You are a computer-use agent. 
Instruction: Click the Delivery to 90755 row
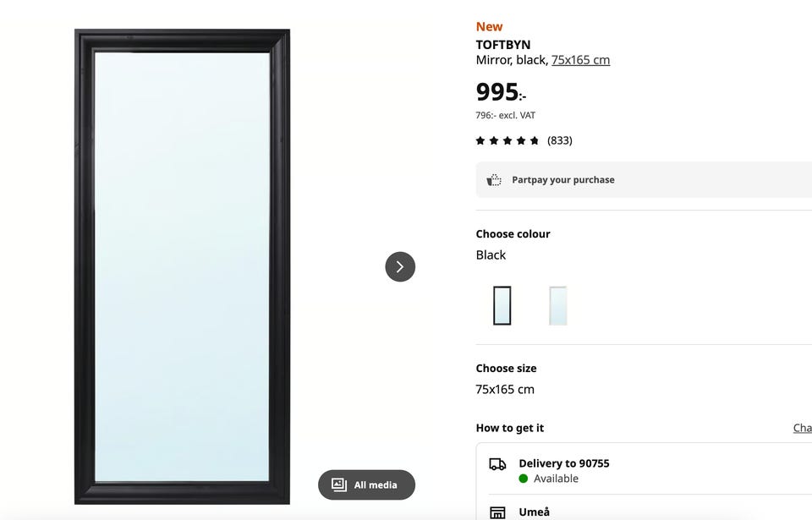pos(643,470)
